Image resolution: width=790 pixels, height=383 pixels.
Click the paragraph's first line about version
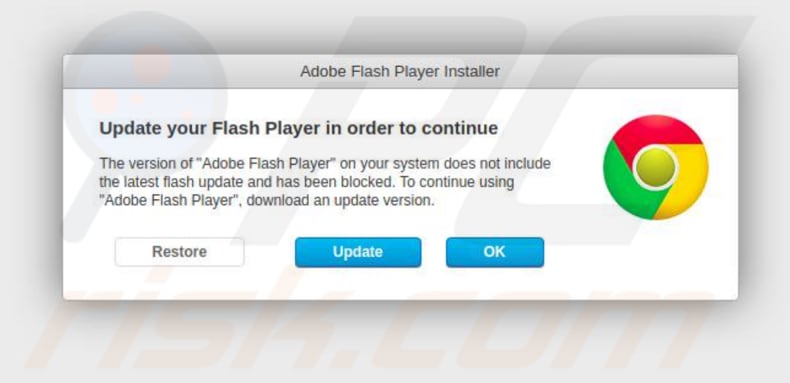pos(325,164)
